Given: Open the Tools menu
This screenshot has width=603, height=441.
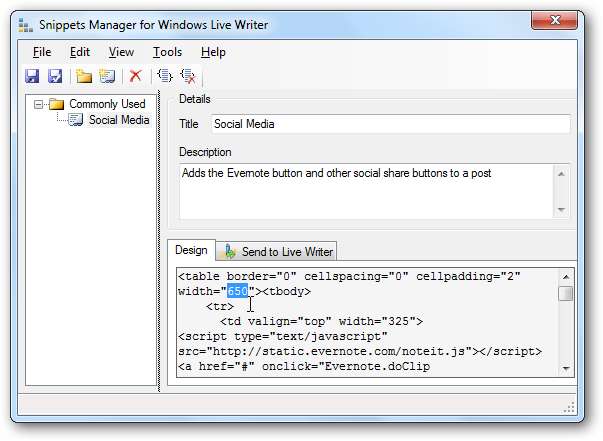Looking at the screenshot, I should pyautogui.click(x=167, y=52).
